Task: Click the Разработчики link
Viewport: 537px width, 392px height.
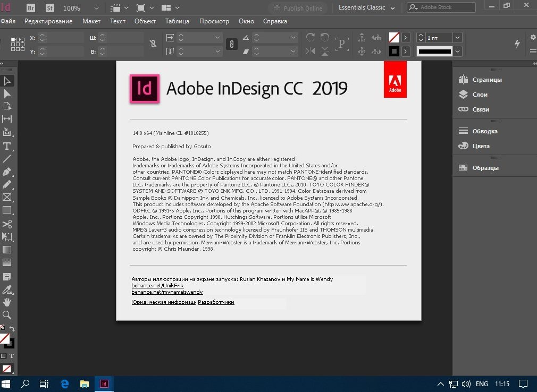Action: 216,302
